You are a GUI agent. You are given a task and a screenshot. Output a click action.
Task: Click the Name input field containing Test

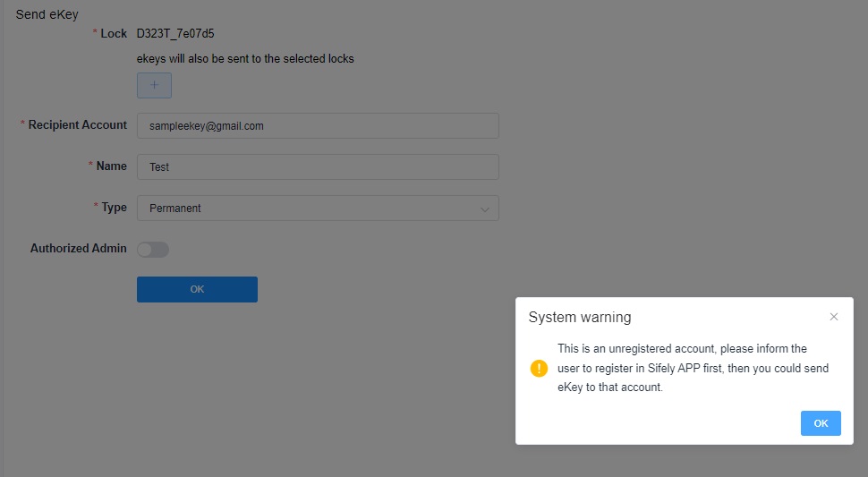tap(318, 166)
